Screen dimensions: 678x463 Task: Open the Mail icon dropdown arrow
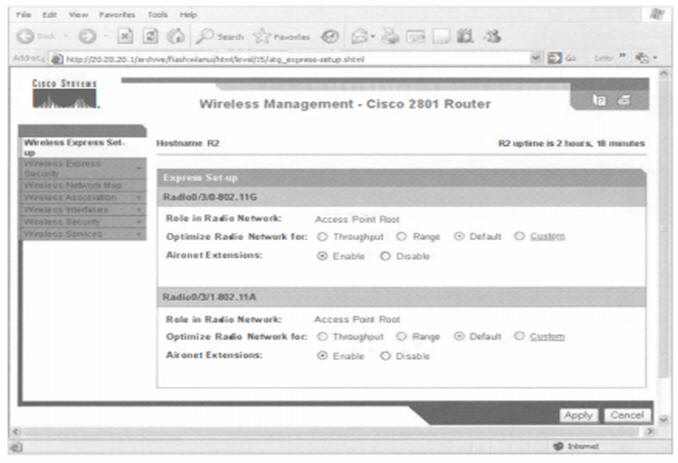pos(373,37)
